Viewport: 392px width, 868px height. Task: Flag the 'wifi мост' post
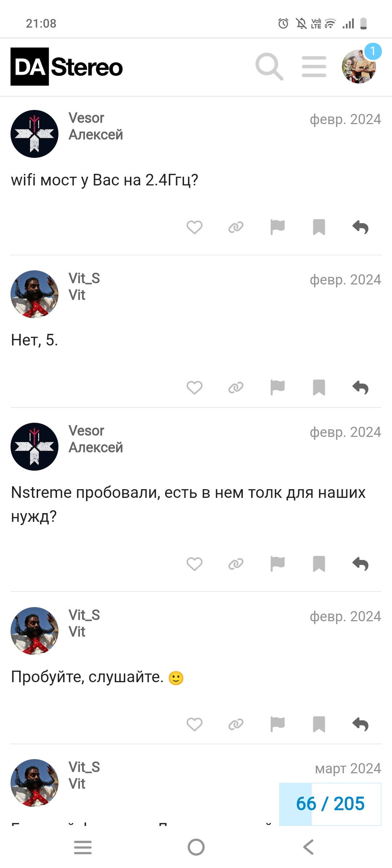point(278,228)
